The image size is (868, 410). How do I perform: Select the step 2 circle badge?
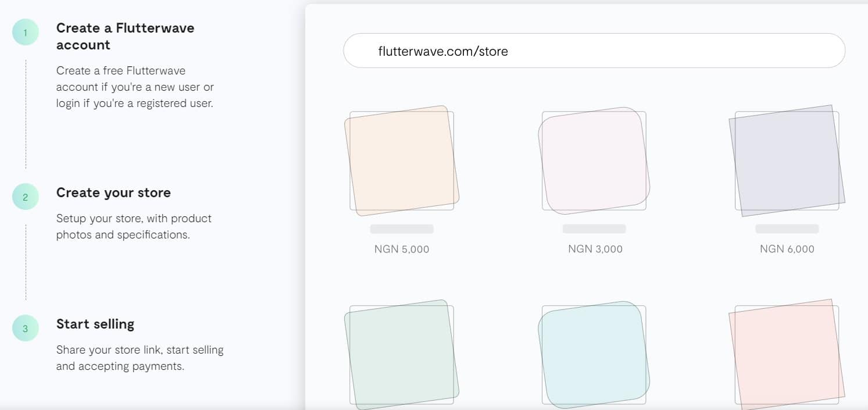click(26, 197)
